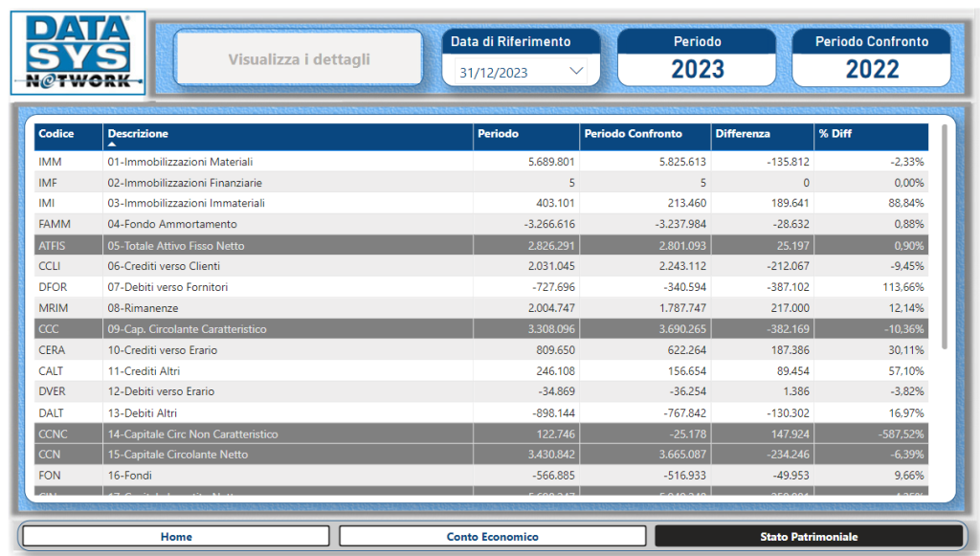Click the sort arrow under Descrizione header
The height and width of the screenshot is (556, 980).
click(112, 145)
